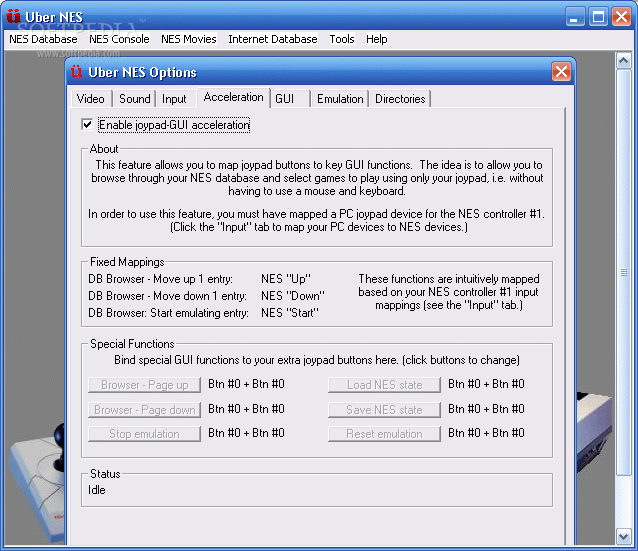Close the Uber NES Options dialog
The width and height of the screenshot is (638, 551).
562,72
